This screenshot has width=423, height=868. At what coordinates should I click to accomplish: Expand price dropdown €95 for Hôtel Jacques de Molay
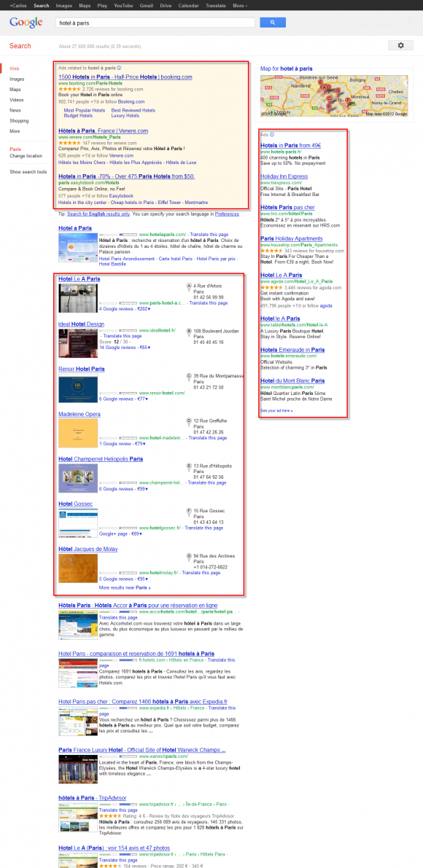coord(141,579)
